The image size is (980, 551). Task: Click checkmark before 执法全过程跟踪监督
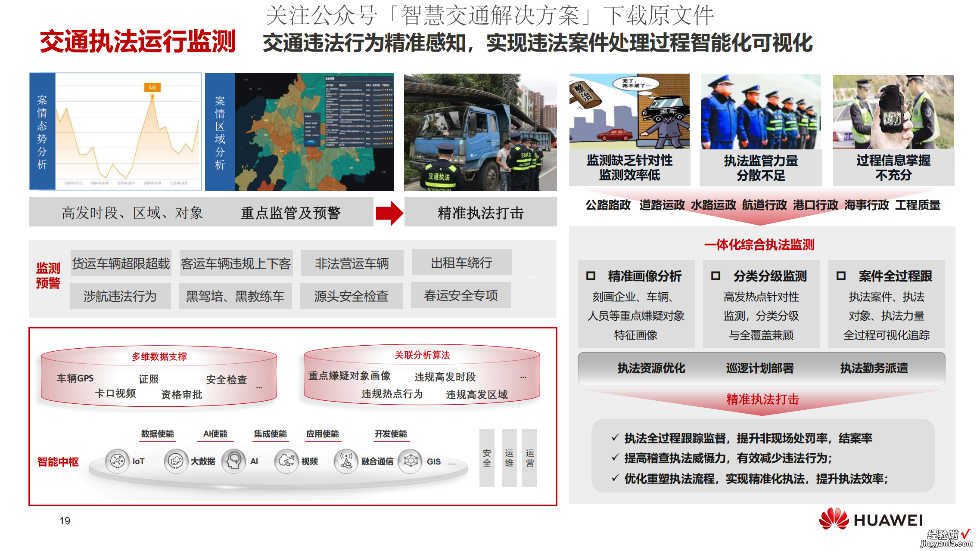coord(616,437)
